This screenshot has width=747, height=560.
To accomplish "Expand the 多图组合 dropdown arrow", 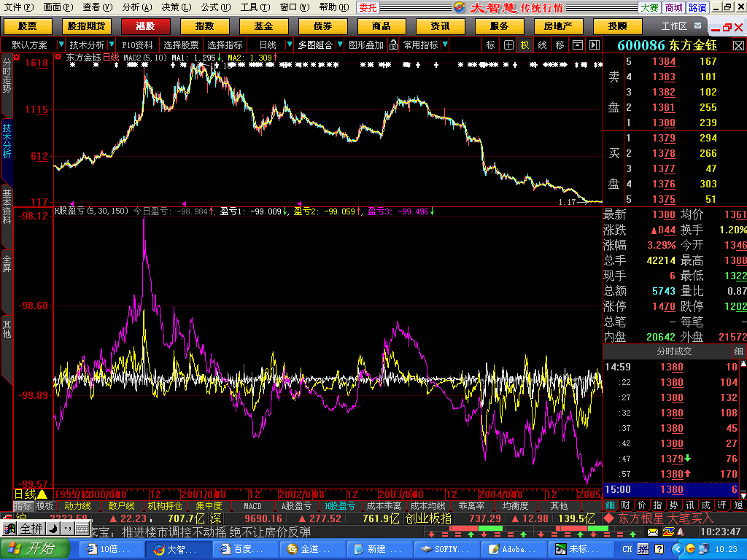I will (340, 44).
